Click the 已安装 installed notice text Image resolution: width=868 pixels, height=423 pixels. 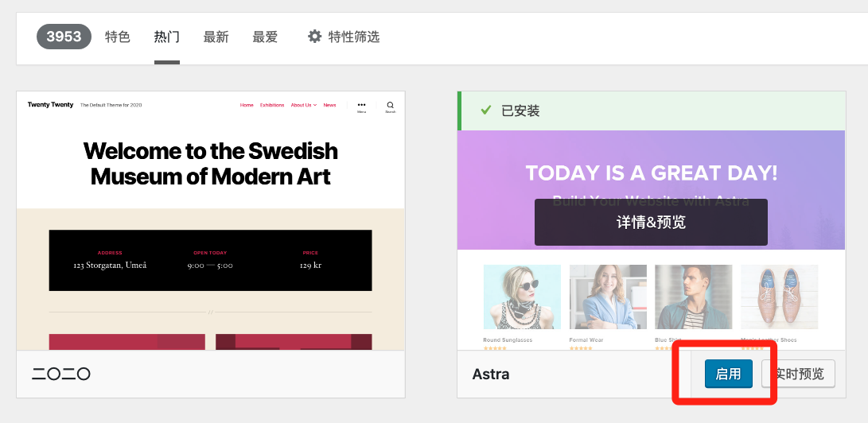tap(520, 111)
